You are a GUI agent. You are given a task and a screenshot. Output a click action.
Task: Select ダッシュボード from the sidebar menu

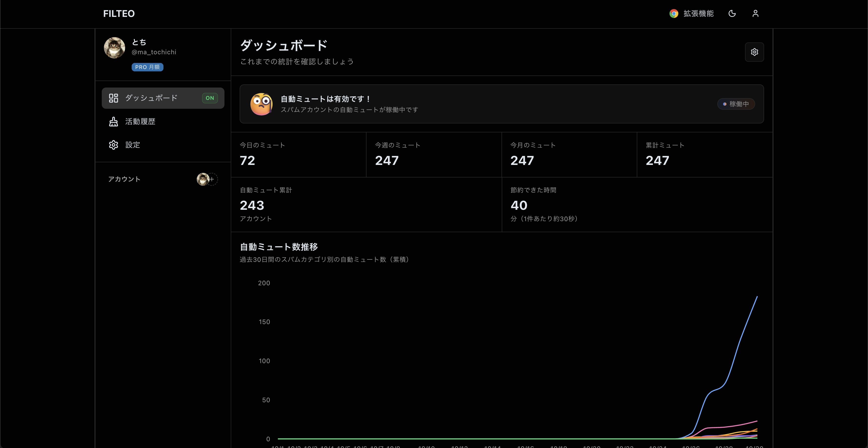(151, 98)
